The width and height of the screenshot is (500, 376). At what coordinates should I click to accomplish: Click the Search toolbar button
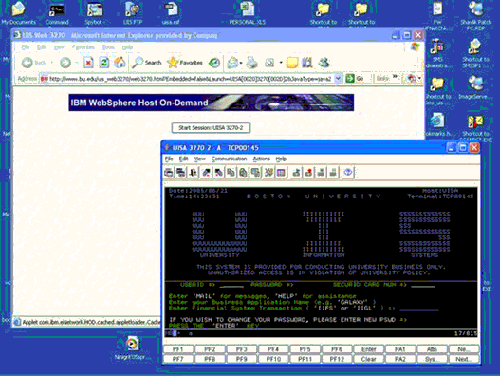coord(147,62)
